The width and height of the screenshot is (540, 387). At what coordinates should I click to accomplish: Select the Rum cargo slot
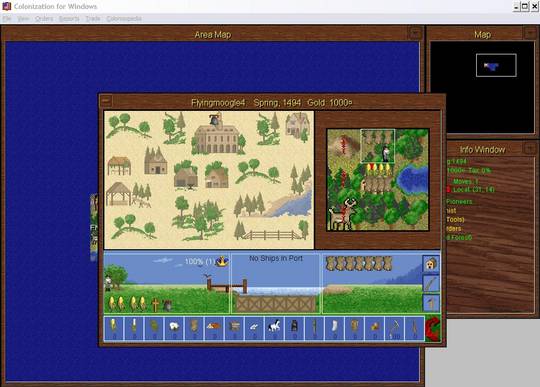click(294, 328)
